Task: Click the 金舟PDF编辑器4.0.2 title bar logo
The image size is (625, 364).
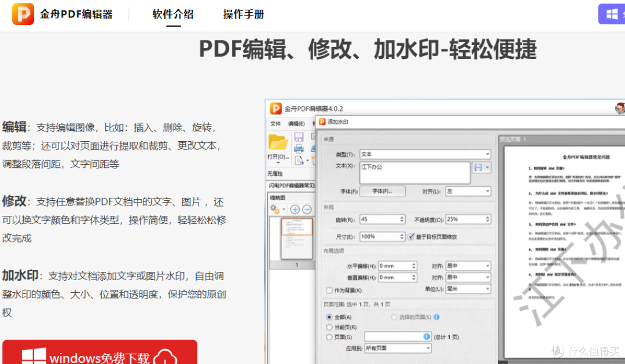Action: (x=276, y=108)
